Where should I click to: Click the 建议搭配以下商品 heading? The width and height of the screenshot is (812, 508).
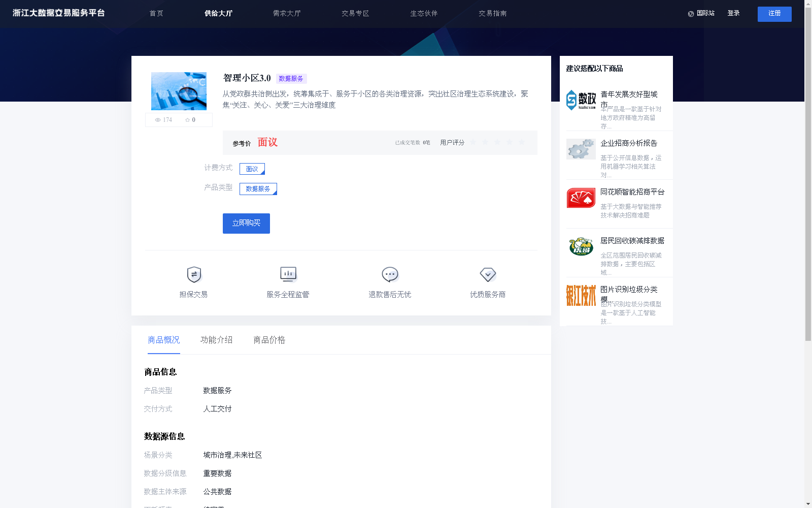594,69
